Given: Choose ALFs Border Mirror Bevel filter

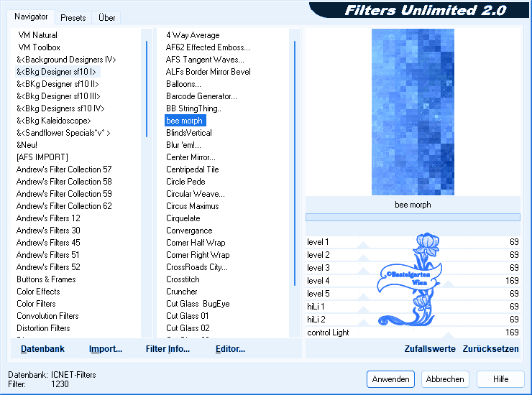Looking at the screenshot, I should coord(208,72).
